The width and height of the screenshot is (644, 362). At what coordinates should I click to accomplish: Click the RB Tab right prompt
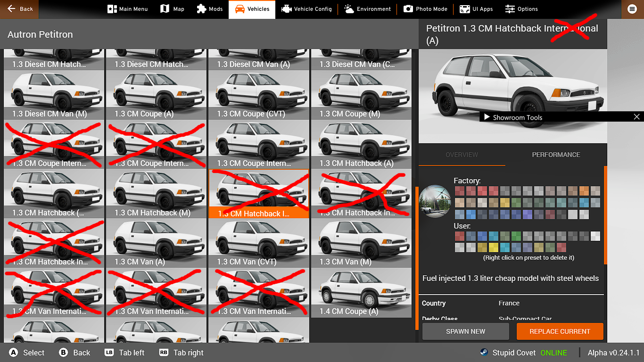coord(182,353)
